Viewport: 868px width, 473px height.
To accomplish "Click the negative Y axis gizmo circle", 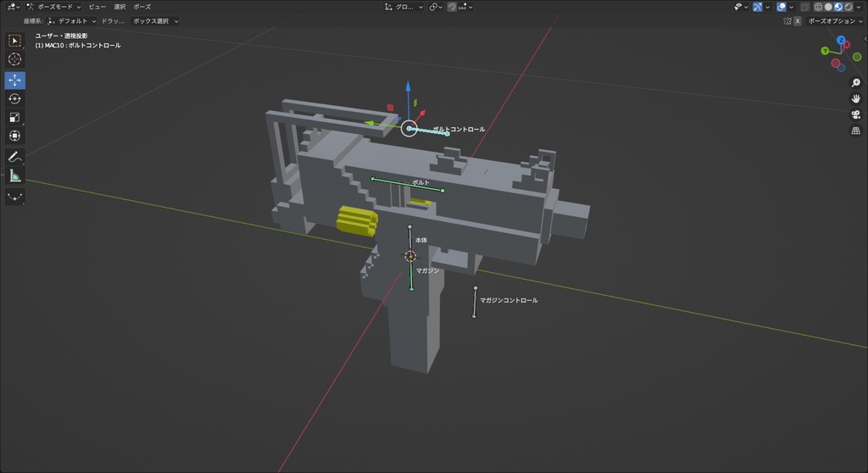I will pos(857,57).
